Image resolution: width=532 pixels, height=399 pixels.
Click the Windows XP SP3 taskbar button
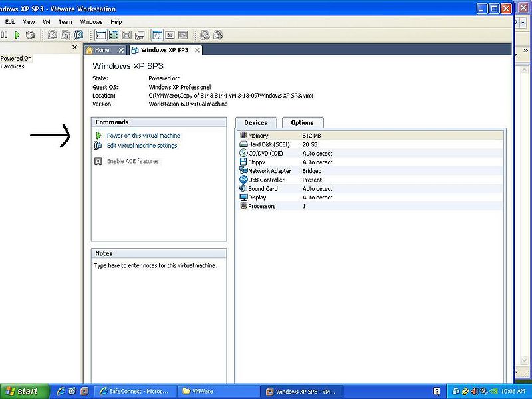(302, 392)
